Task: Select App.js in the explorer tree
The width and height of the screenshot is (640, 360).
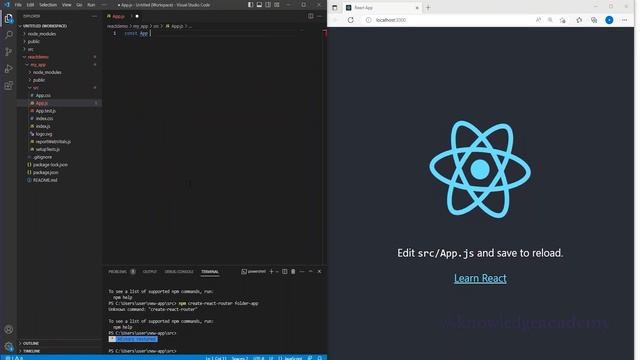Action: point(42,103)
